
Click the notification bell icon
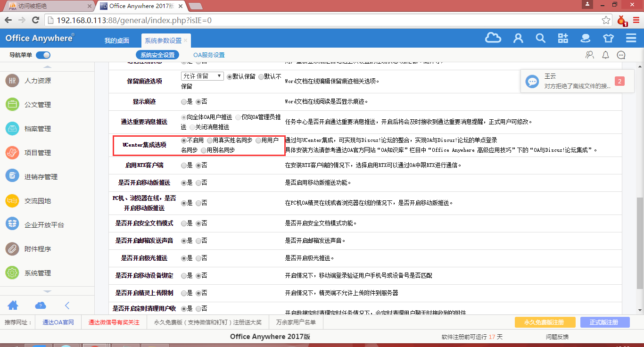coord(606,55)
